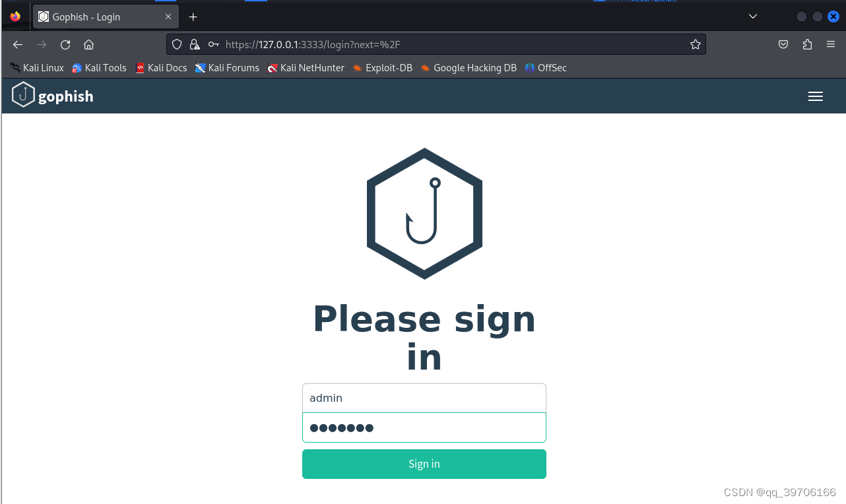The height and width of the screenshot is (504, 846).
Task: Open Firefox application menu
Action: tap(831, 44)
